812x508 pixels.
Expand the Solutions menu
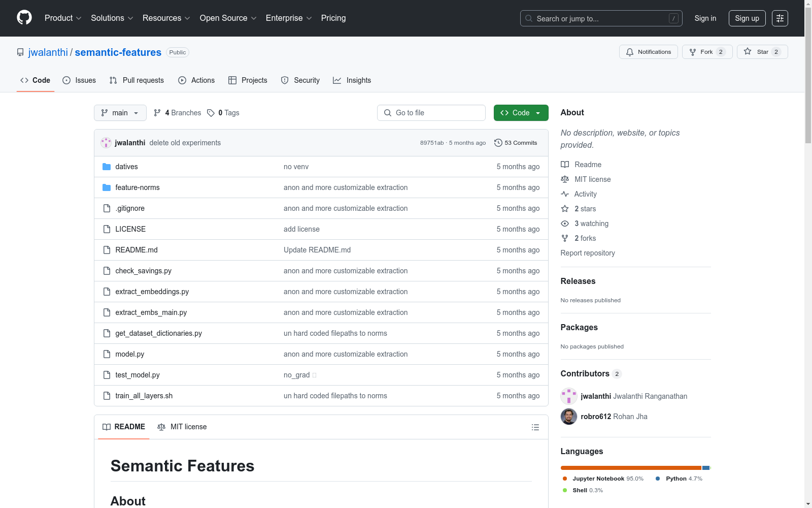112,18
